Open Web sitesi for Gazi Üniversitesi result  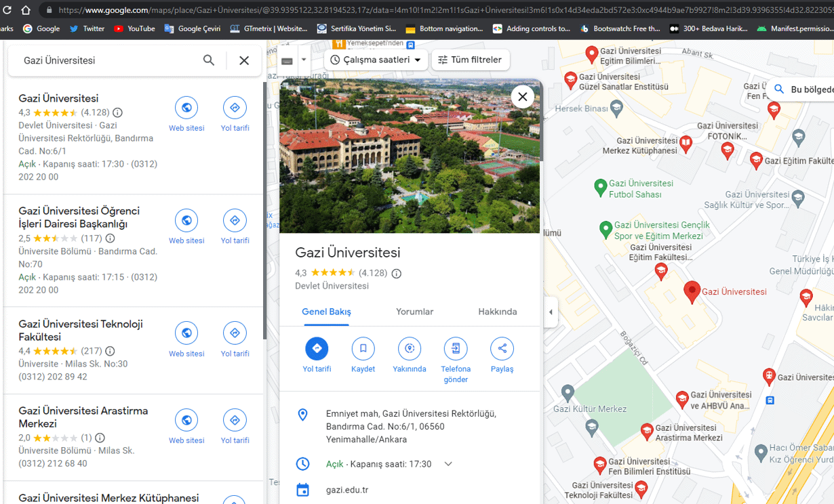point(186,114)
